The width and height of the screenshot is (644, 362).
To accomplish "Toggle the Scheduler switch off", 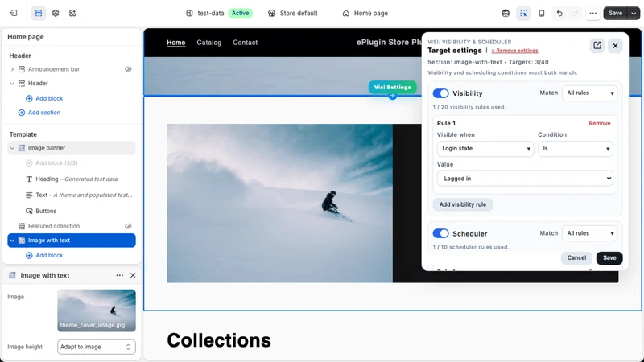I will pos(440,233).
